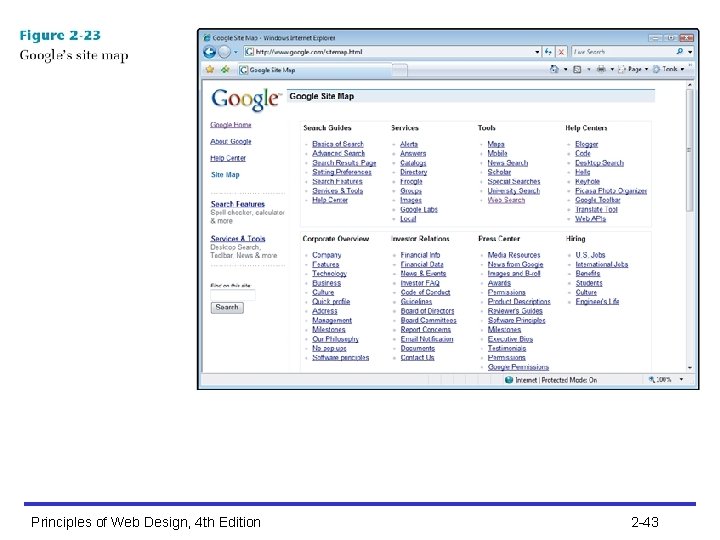The height and width of the screenshot is (540, 720).
Task: Click the Search Features sidebar heading link
Action: [237, 204]
